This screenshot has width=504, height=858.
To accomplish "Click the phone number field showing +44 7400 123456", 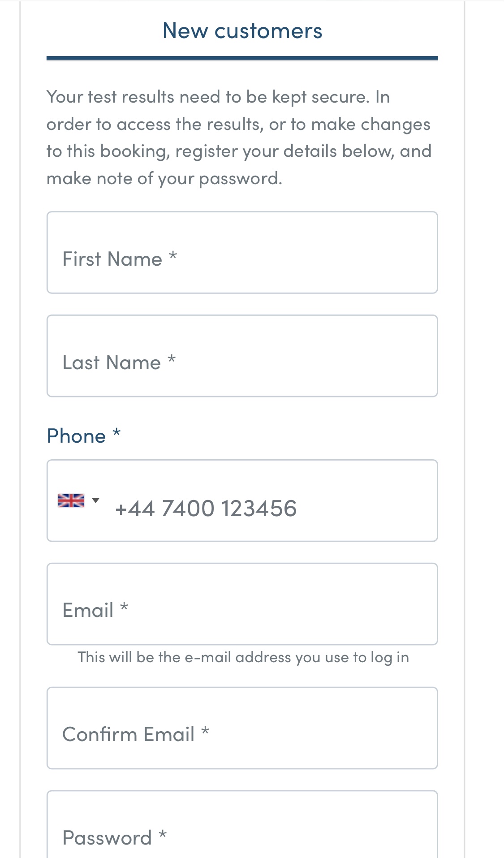I will 242,500.
